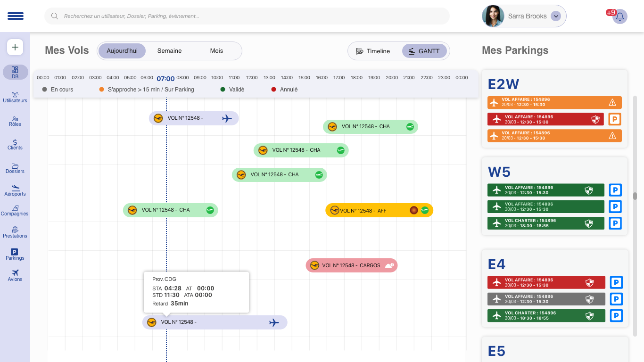Switch to Timeline view
644x362 pixels.
tap(373, 51)
